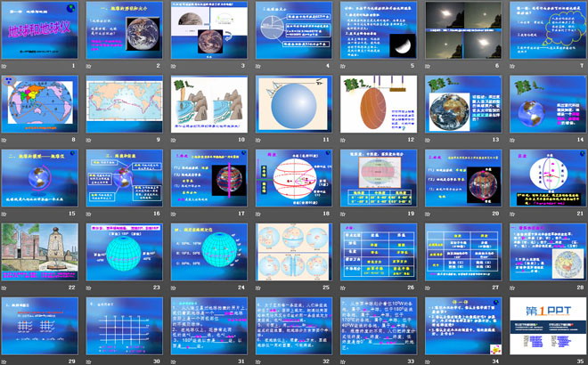The image size is (588, 365).
Task: Select slide 19 with the latitude zones table
Action: click(x=379, y=178)
